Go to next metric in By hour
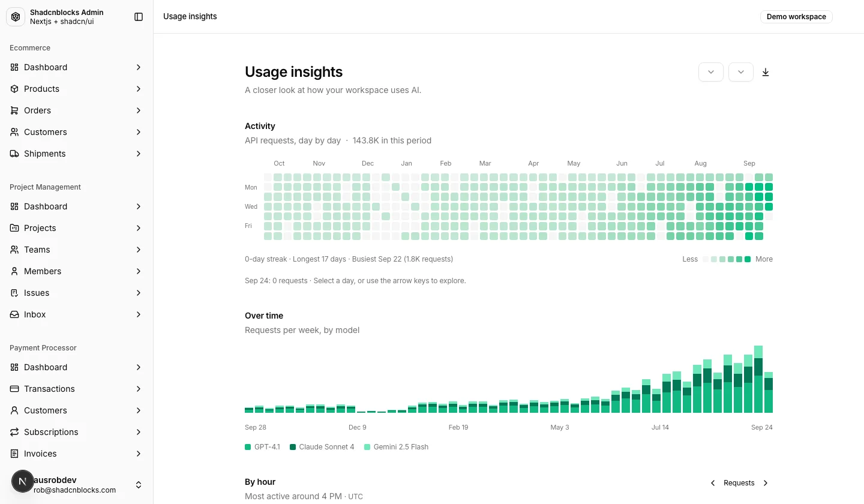The image size is (864, 504). [x=766, y=483]
